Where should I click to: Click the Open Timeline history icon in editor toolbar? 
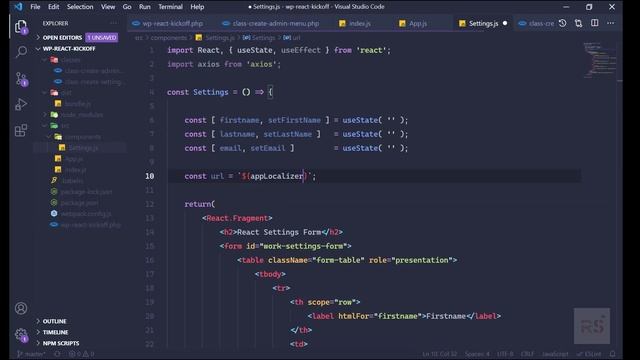pyautogui.click(x=562, y=23)
